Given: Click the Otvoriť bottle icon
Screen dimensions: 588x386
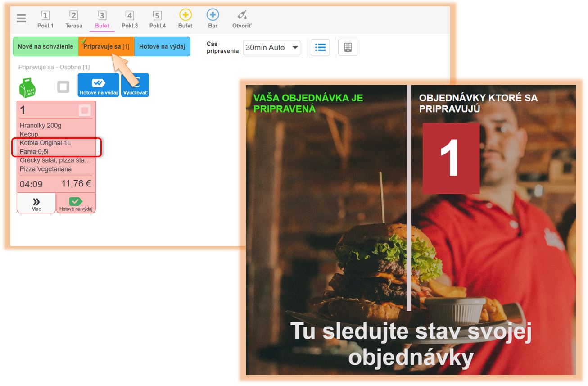Looking at the screenshot, I should [242, 18].
